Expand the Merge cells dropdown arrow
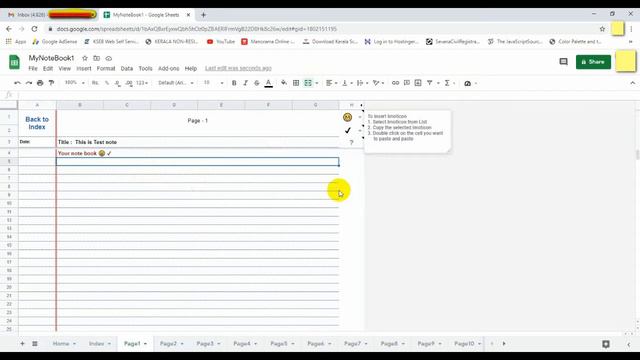Image resolution: width=640 pixels, height=360 pixels. 317,83
